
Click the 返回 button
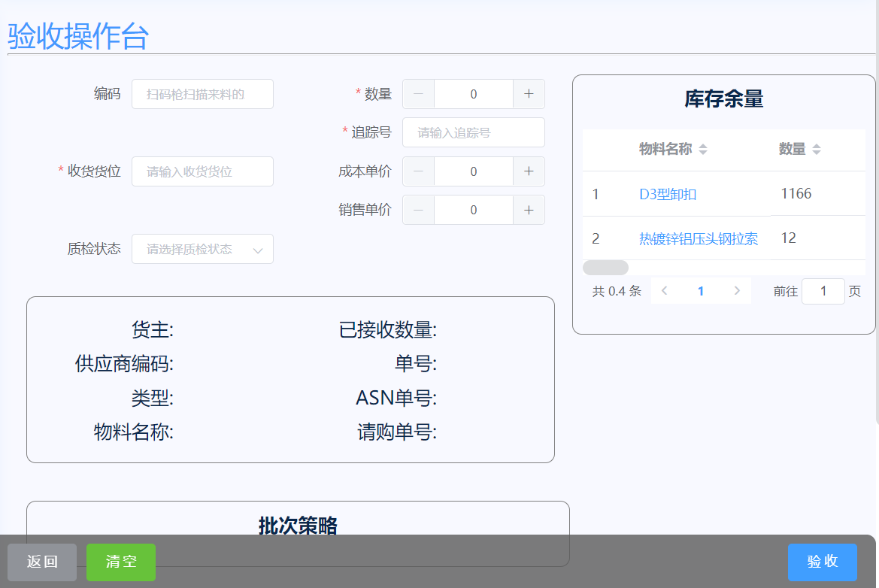[42, 562]
